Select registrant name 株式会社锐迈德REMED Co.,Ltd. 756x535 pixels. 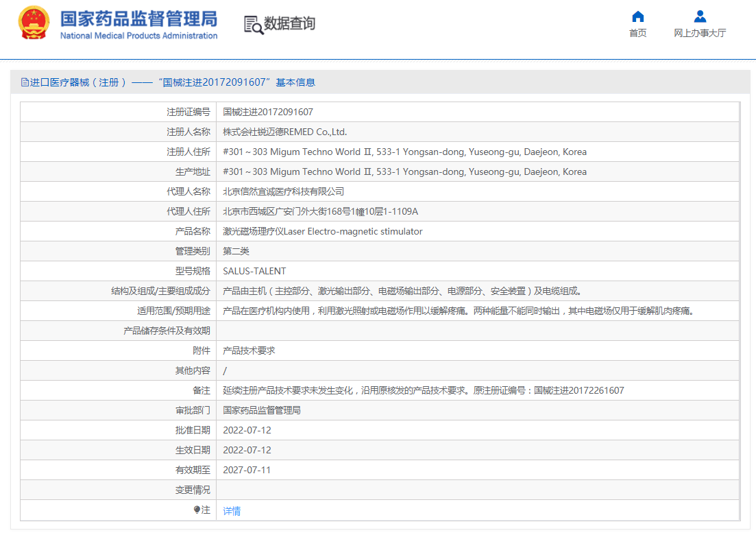click(285, 132)
